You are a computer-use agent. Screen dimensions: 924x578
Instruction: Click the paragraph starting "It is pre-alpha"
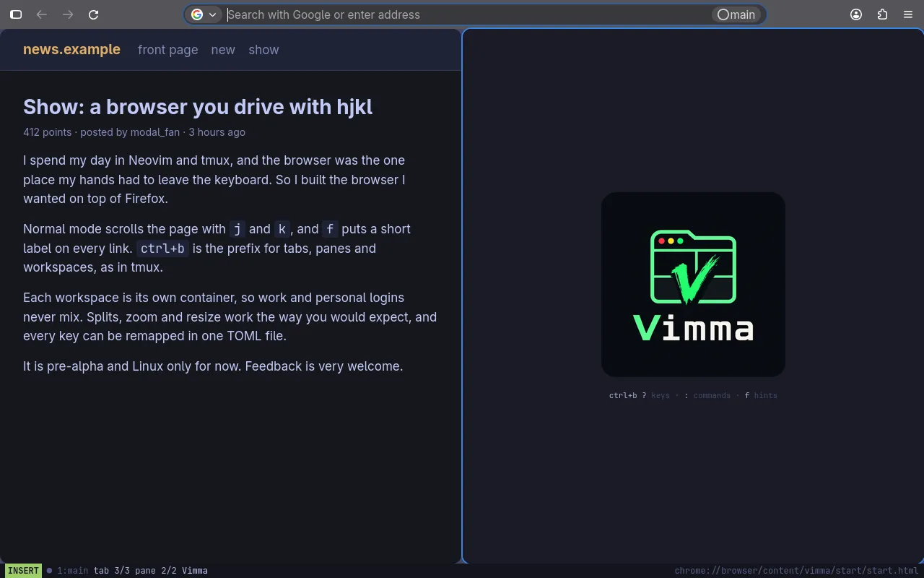pyautogui.click(x=213, y=366)
